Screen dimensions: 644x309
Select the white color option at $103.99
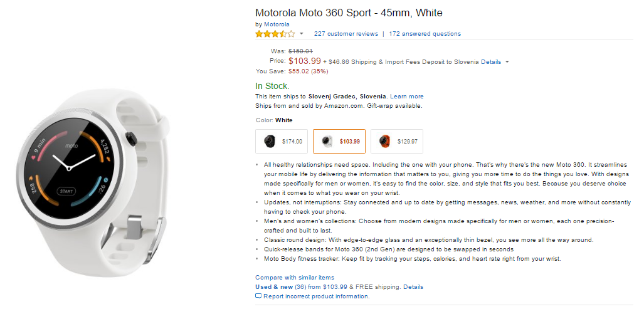(339, 142)
